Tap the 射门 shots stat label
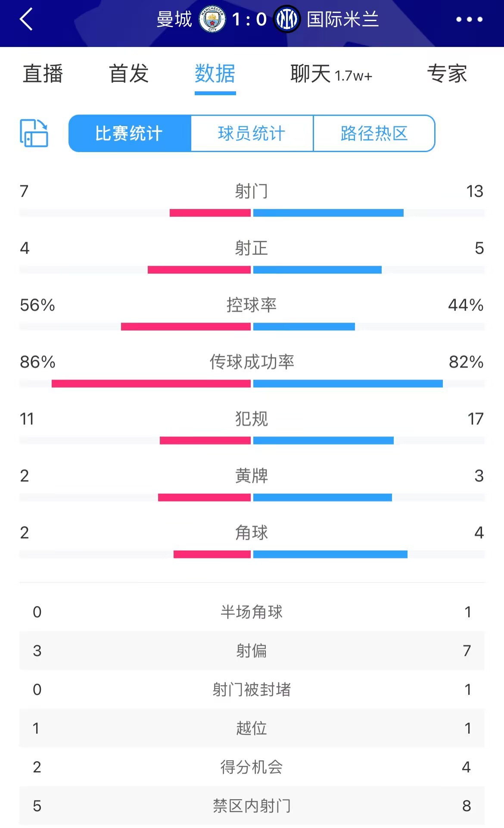Image resolution: width=504 pixels, height=828 pixels. (x=252, y=191)
